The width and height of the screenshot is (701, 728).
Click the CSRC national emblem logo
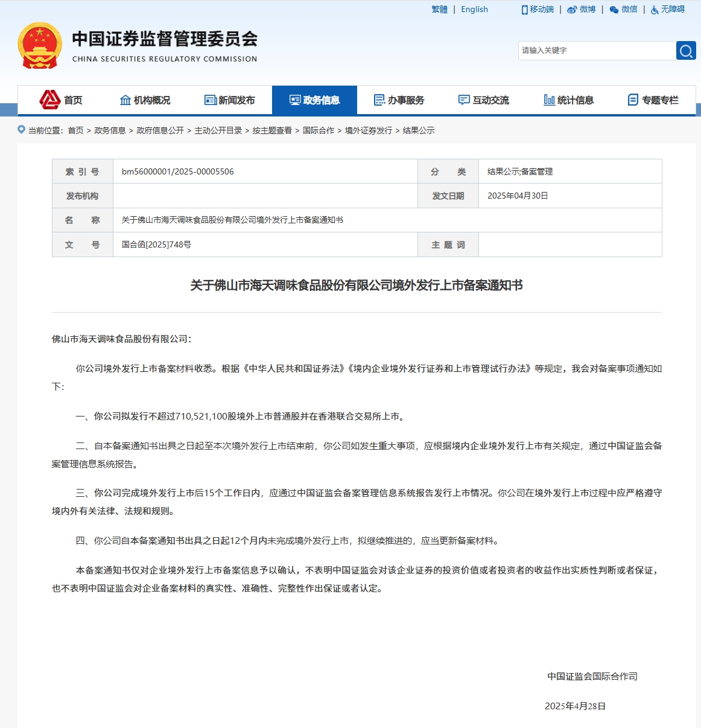pos(40,46)
